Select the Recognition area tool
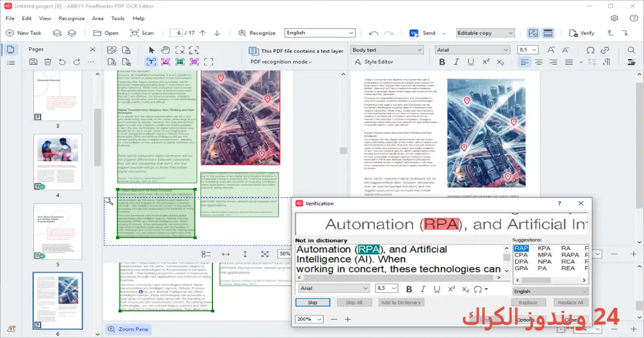This screenshot has height=338, width=644. tap(209, 62)
